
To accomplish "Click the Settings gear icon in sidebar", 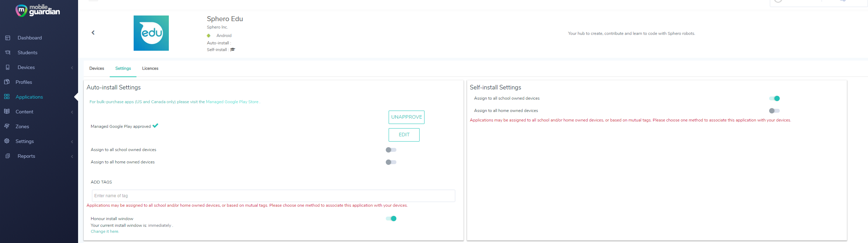I will 7,141.
